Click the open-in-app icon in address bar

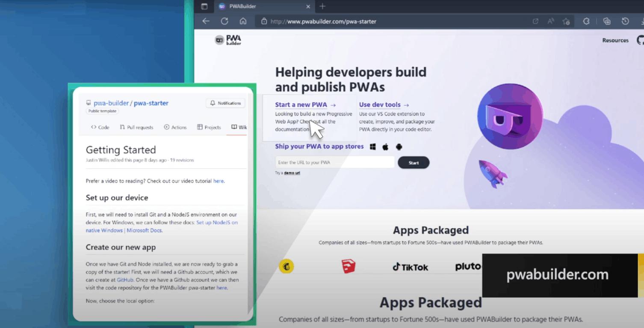click(535, 21)
